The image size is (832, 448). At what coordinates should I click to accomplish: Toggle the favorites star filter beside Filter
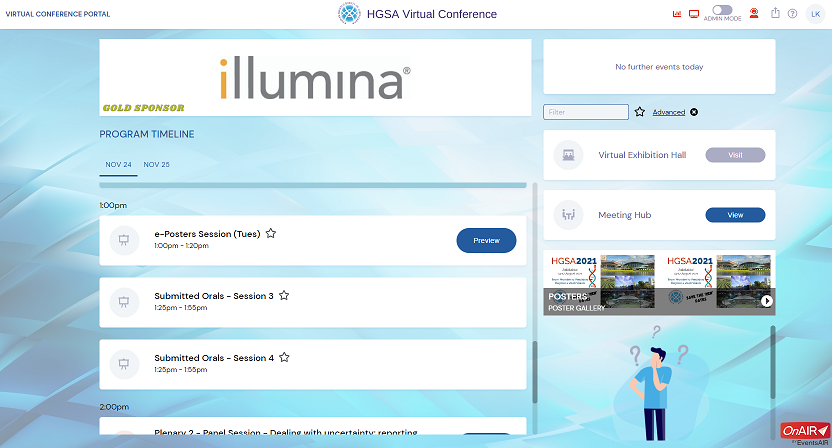tap(640, 112)
